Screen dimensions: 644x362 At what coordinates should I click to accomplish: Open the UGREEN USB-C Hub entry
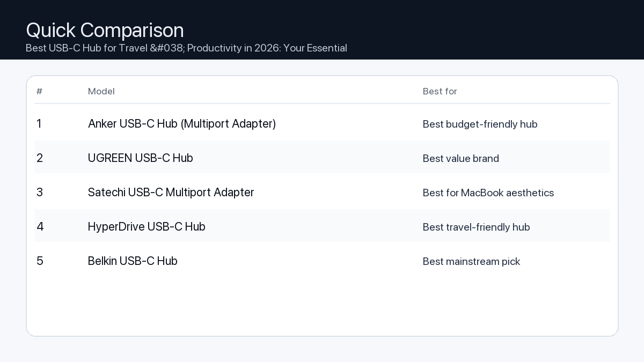tap(141, 158)
